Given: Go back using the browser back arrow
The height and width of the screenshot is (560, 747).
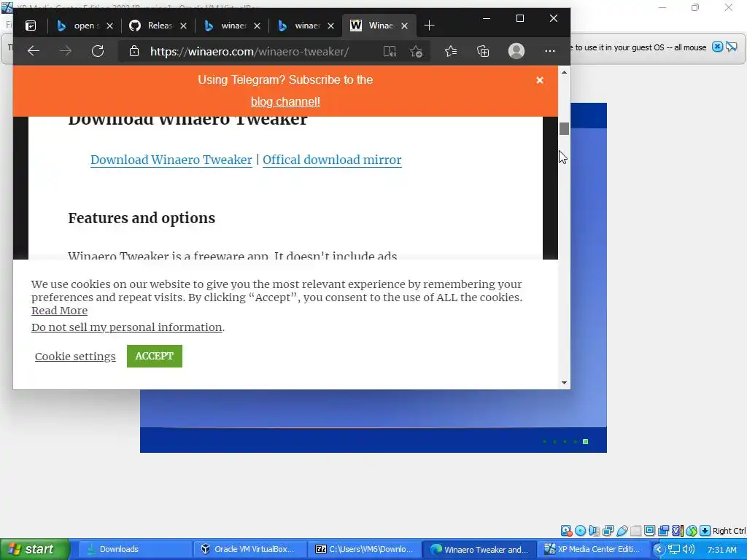Looking at the screenshot, I should click(x=34, y=51).
